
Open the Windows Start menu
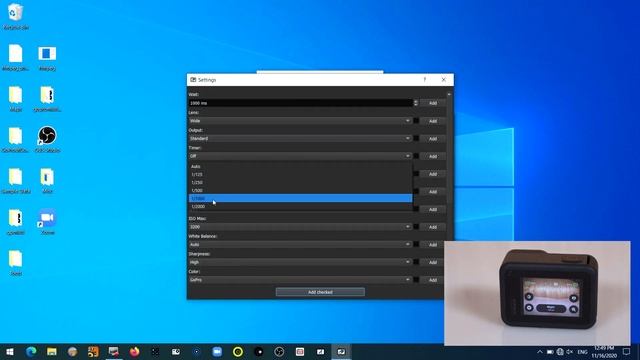[10, 351]
